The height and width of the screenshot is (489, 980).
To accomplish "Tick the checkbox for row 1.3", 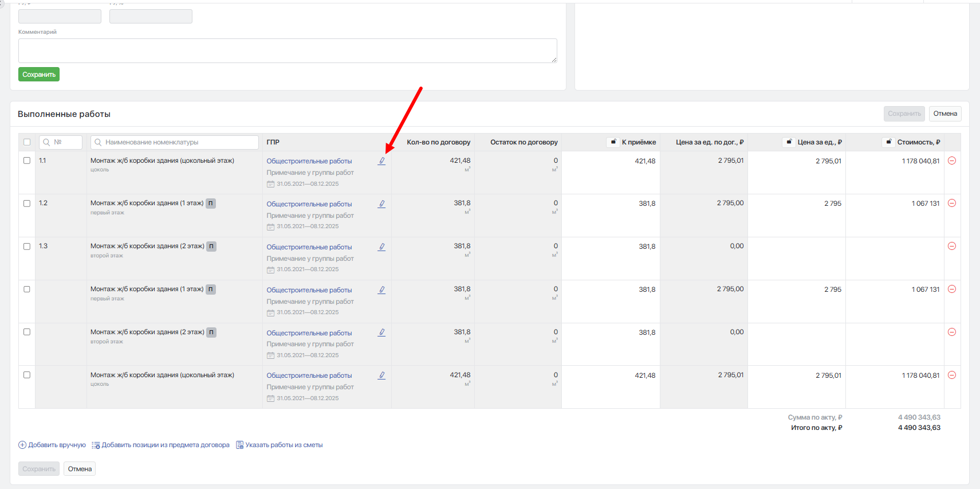I will coord(27,247).
